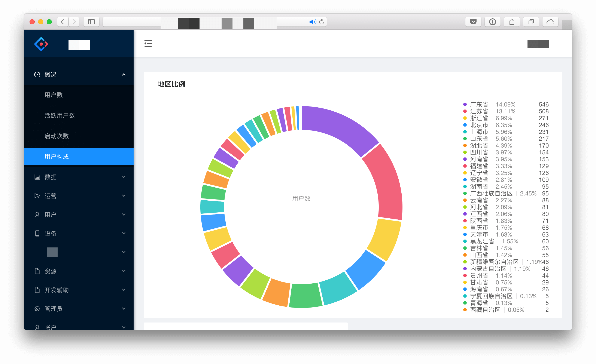The height and width of the screenshot is (364, 596).
Task: Toggle 西藏自治区 legend entry
Action: [506, 310]
